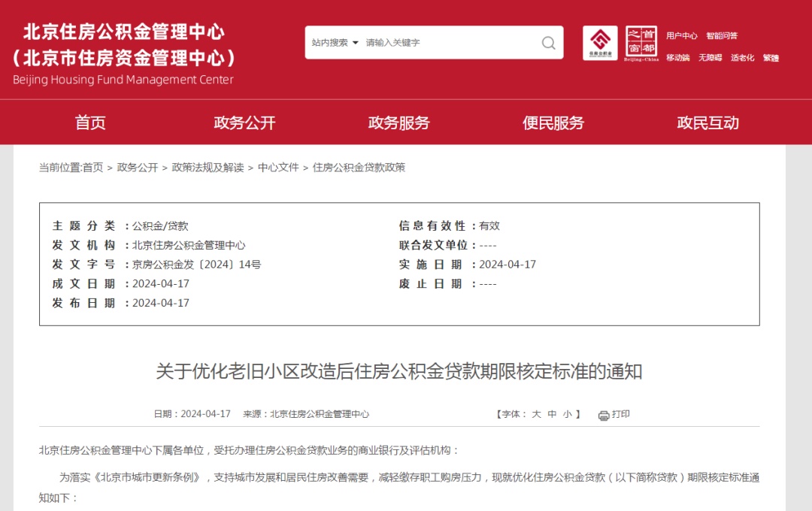
Task: Activate 适老化 elderly-friendly mode
Action: click(x=742, y=58)
